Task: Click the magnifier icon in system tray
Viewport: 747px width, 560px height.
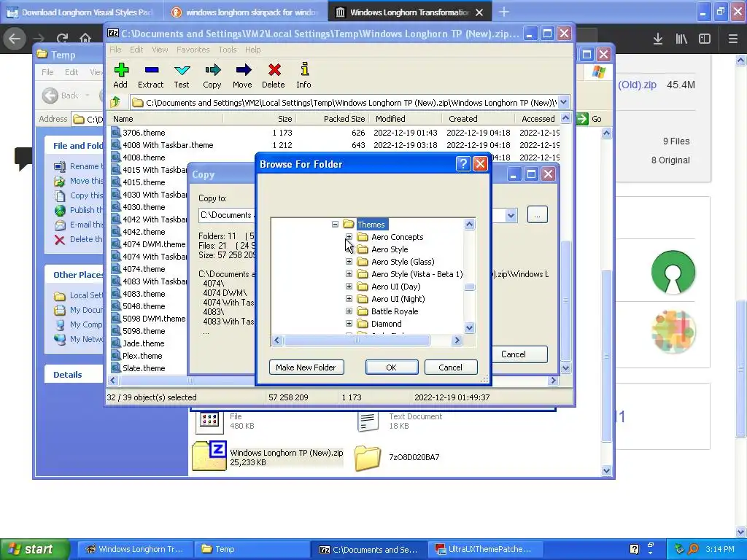Action: tap(693, 549)
